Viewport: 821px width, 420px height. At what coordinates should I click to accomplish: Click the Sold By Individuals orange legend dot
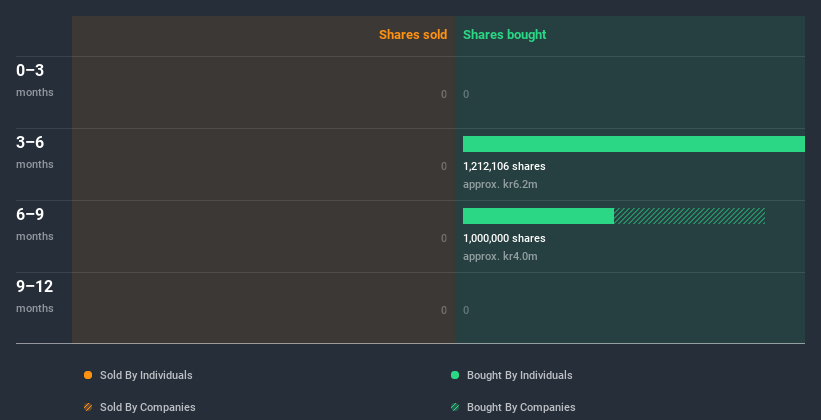click(88, 375)
